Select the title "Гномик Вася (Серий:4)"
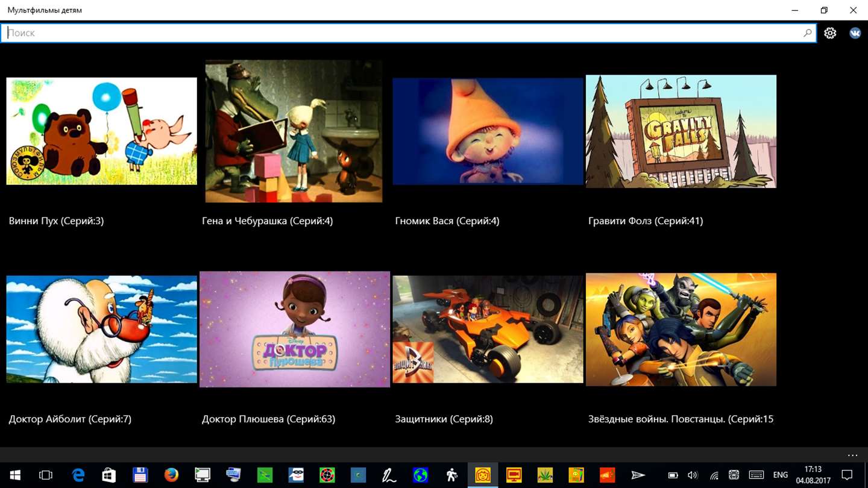The image size is (868, 488). [447, 221]
